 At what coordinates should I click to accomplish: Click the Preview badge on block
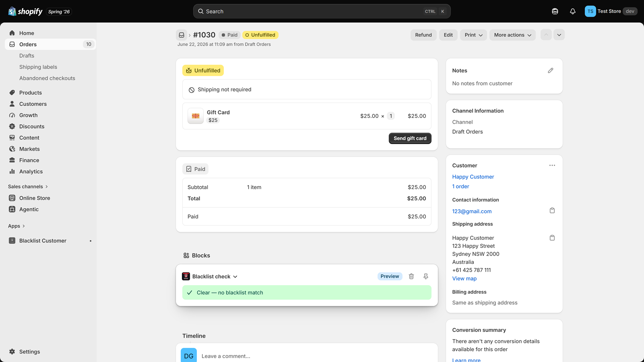click(x=390, y=276)
